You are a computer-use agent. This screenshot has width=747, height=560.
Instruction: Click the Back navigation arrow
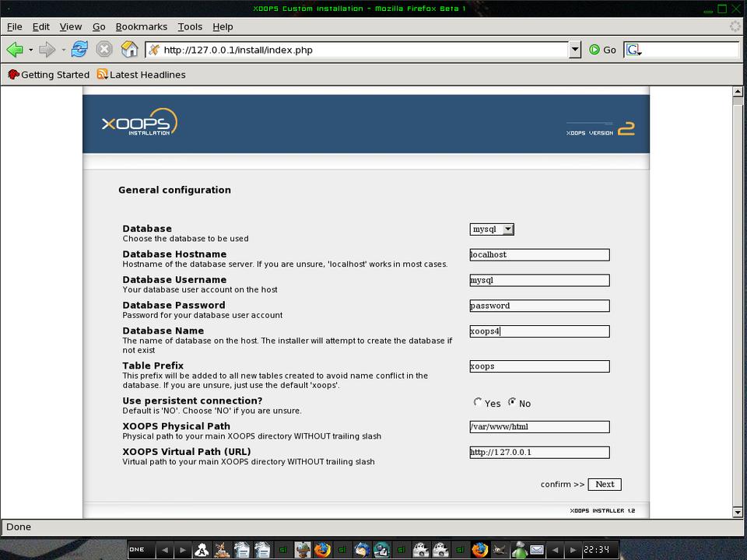15,50
